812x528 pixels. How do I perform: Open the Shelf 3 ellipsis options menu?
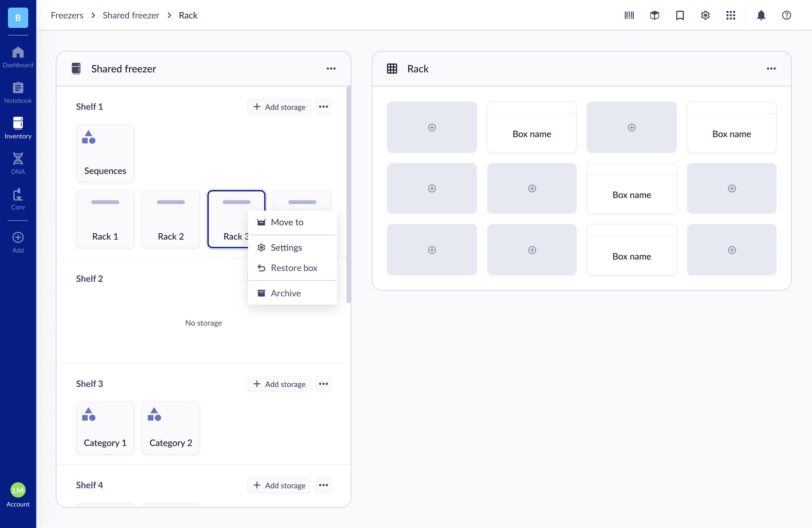click(x=323, y=384)
